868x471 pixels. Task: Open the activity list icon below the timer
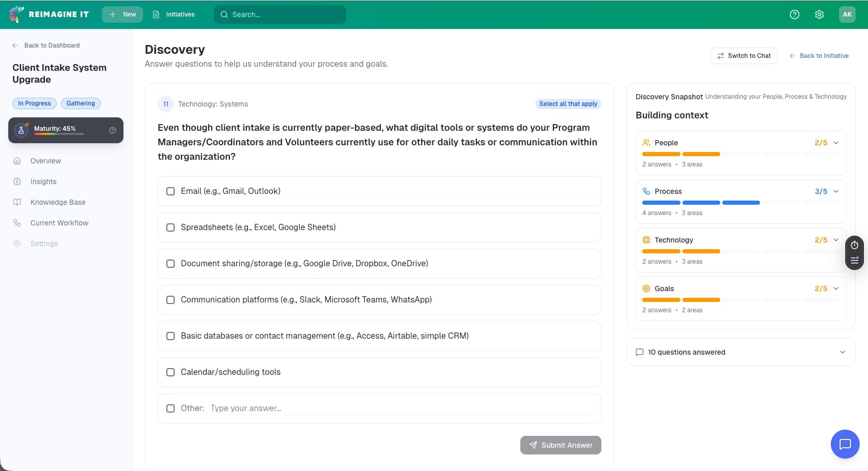(855, 260)
